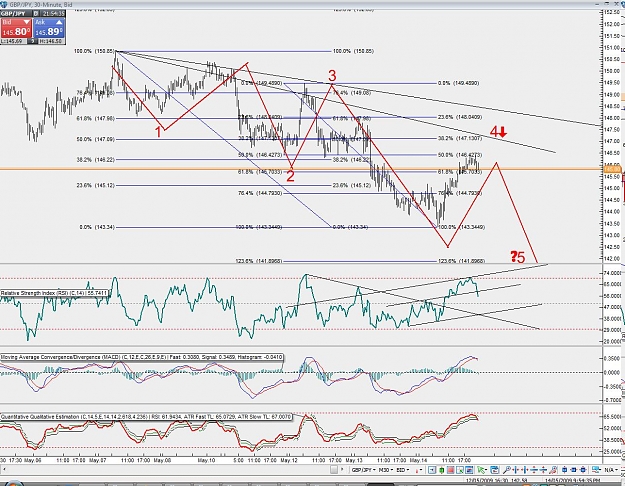The height and width of the screenshot is (486, 625).
Task: Open the red marker dropdown after BID
Action: (x=420, y=470)
